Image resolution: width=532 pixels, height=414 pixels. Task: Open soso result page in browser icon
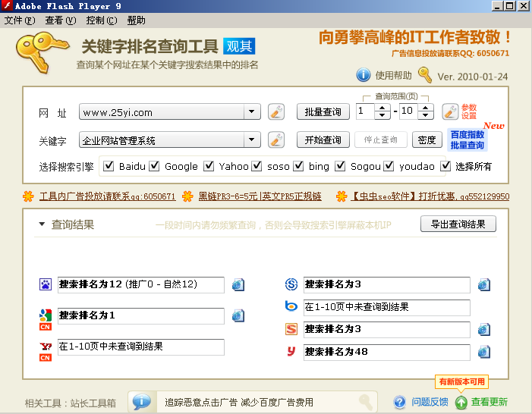click(484, 284)
